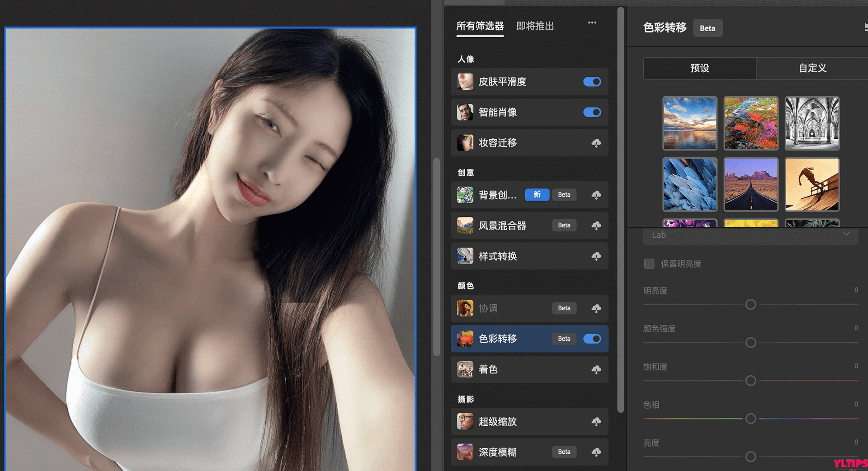The width and height of the screenshot is (868, 471).
Task: Enable the 保留明亮度 checkbox
Action: [x=649, y=264]
